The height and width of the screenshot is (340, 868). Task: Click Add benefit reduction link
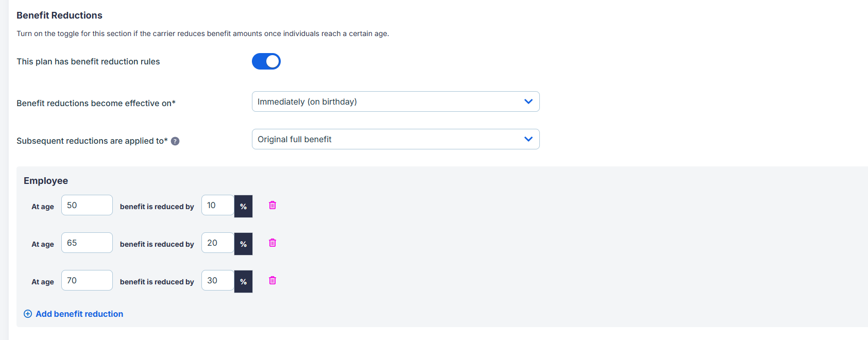[79, 314]
